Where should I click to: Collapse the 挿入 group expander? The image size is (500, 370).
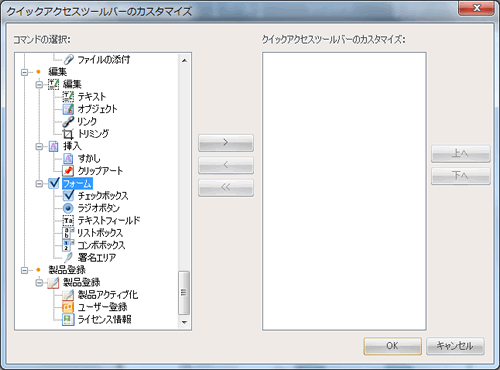pyautogui.click(x=39, y=146)
